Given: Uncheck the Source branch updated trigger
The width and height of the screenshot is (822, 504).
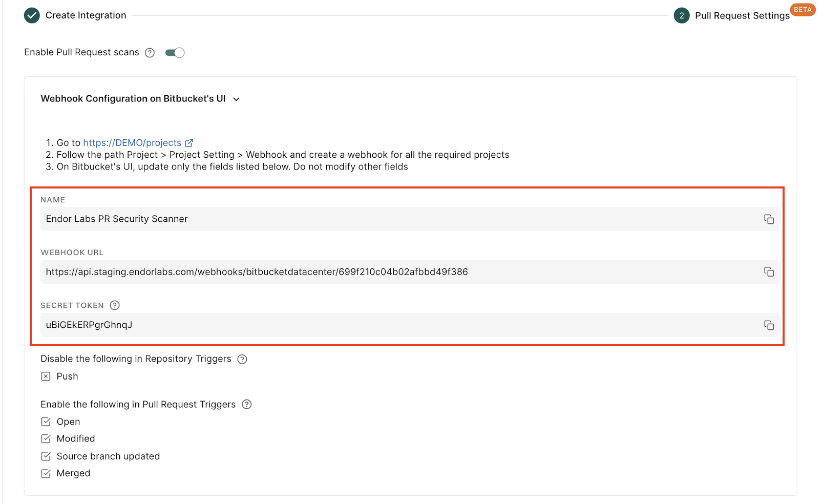Looking at the screenshot, I should coord(46,456).
